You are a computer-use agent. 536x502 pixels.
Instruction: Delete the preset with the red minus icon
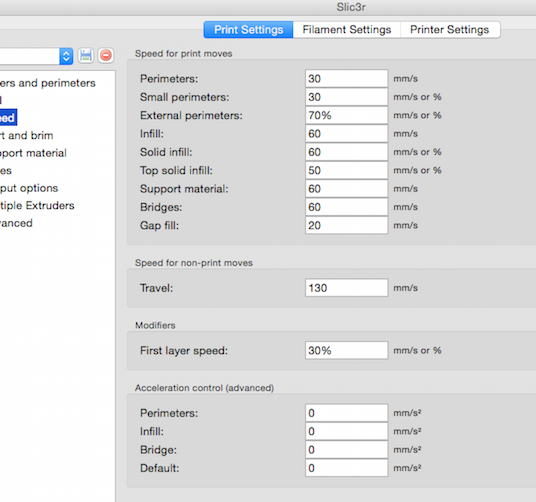(x=106, y=55)
